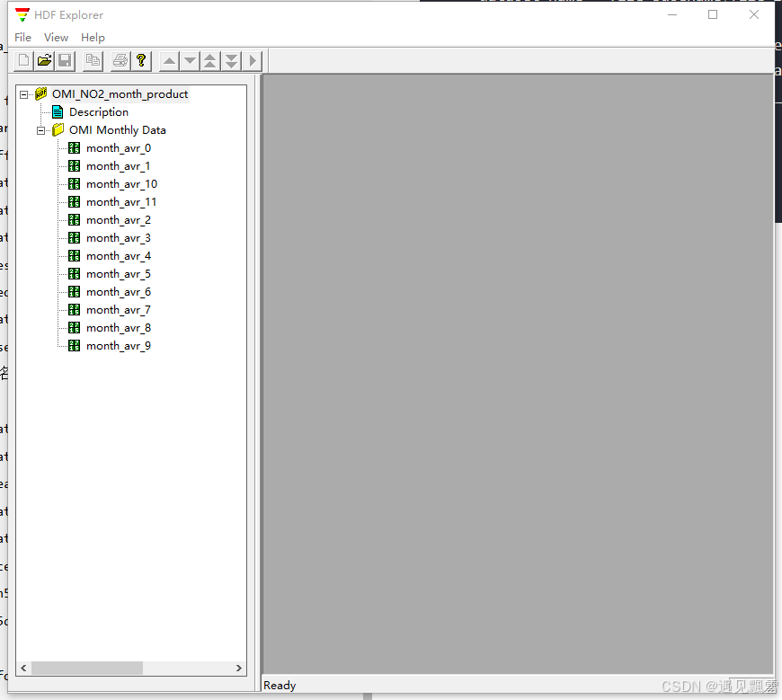Click the tree panel horizontal scrollbar thumb
Image resolution: width=782 pixels, height=700 pixels.
87,668
